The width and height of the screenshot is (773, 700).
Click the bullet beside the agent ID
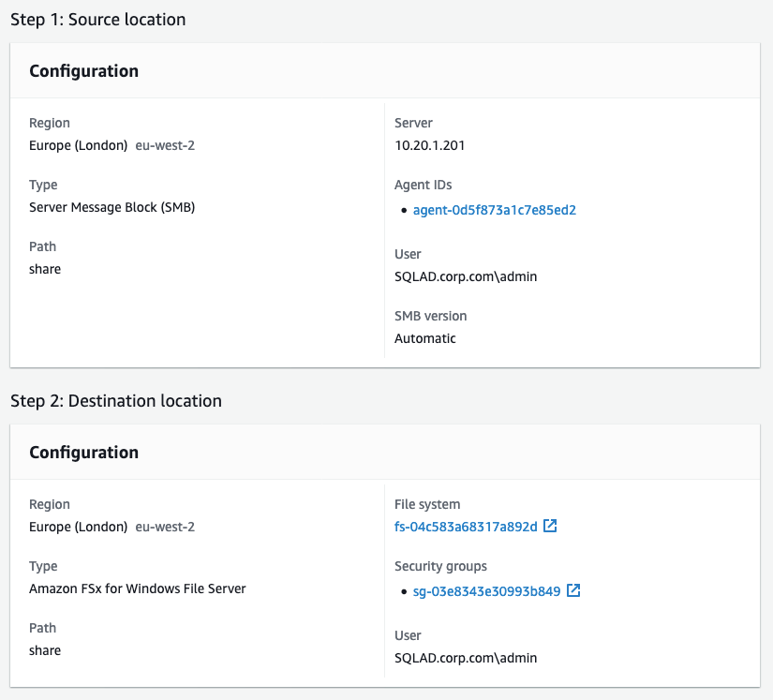[x=404, y=210]
